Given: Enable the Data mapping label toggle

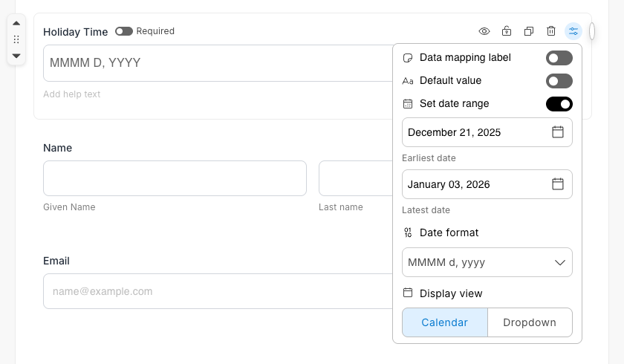Looking at the screenshot, I should [559, 58].
